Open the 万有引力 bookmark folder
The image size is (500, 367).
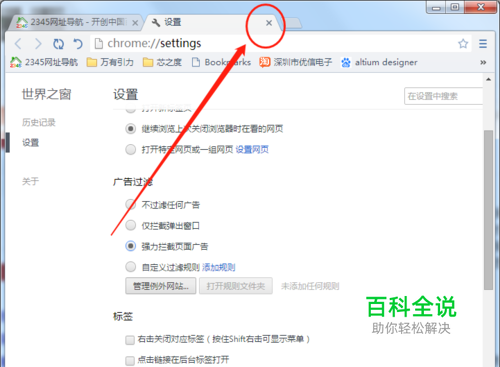pyautogui.click(x=110, y=62)
